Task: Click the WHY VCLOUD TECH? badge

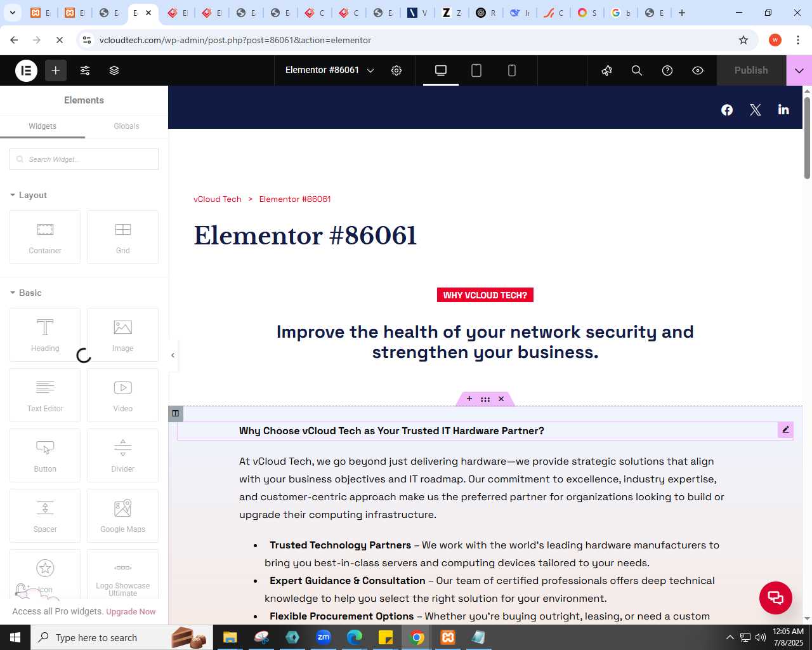Action: click(x=485, y=295)
